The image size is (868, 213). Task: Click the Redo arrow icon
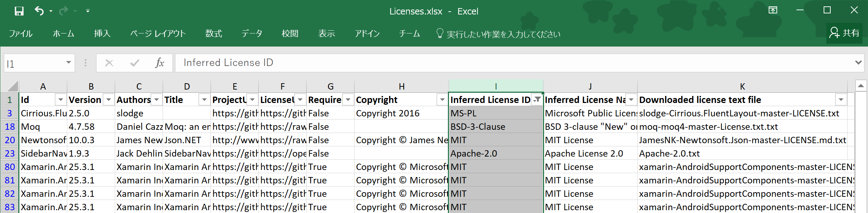pyautogui.click(x=63, y=11)
